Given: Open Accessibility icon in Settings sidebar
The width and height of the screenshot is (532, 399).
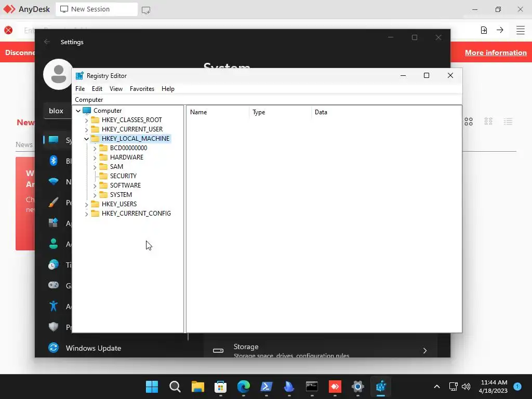Looking at the screenshot, I should [54, 306].
